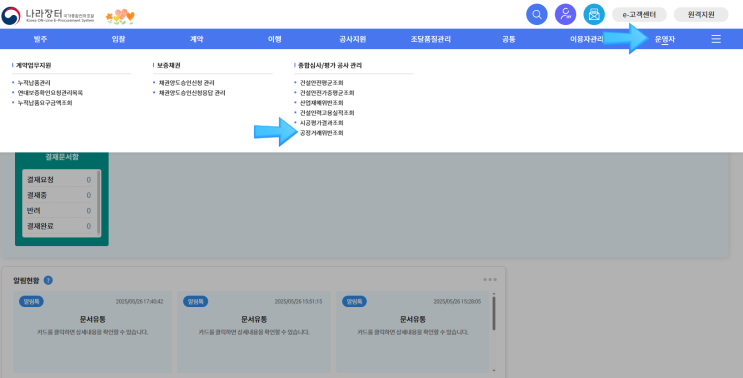Open the 이용자관리 menu

click(x=587, y=39)
